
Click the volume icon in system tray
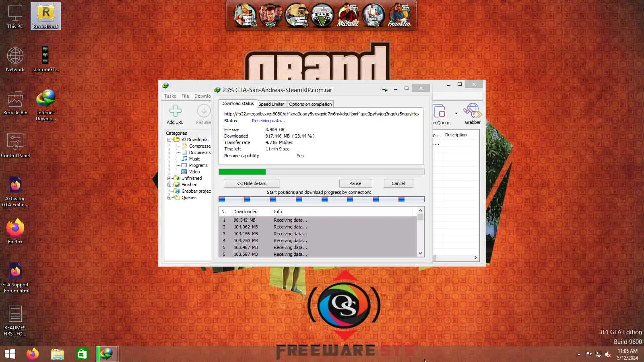608,354
